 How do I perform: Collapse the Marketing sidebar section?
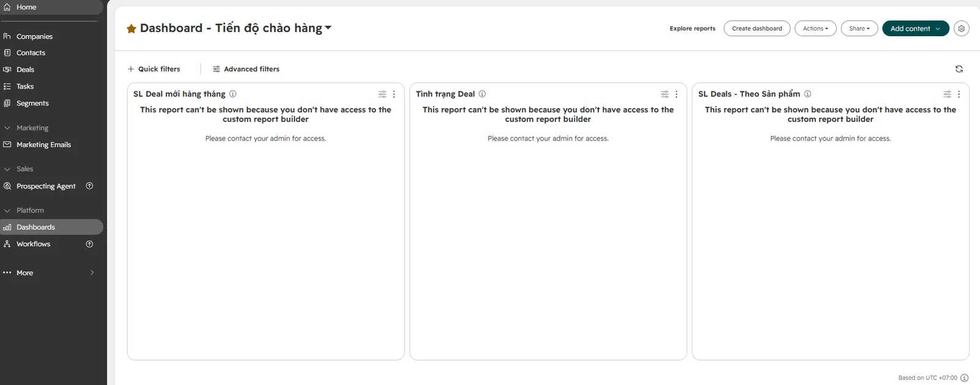7,128
